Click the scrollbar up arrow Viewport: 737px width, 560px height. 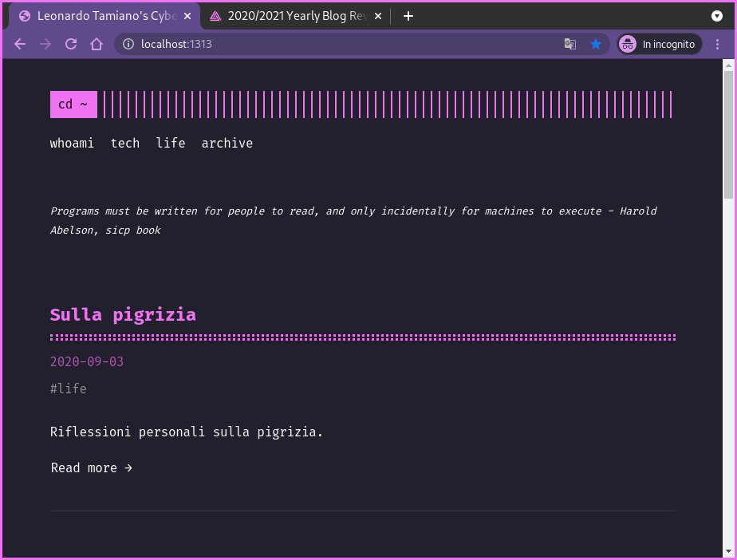728,65
